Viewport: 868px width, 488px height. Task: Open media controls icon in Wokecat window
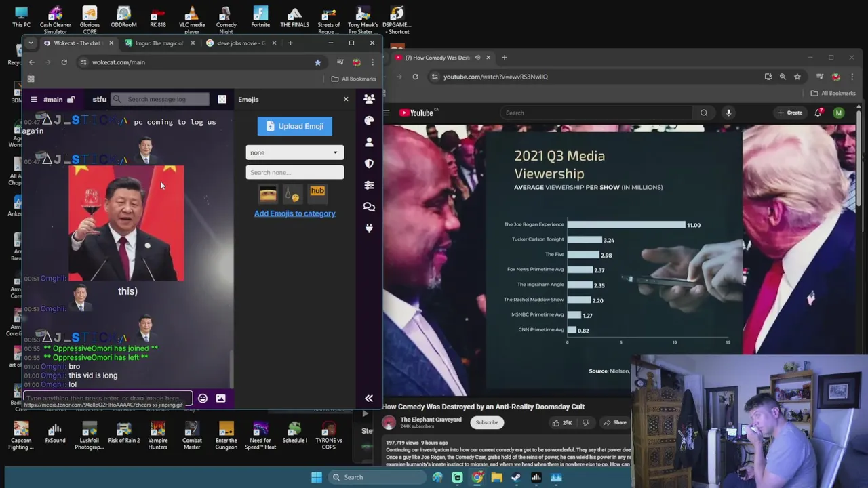(340, 62)
